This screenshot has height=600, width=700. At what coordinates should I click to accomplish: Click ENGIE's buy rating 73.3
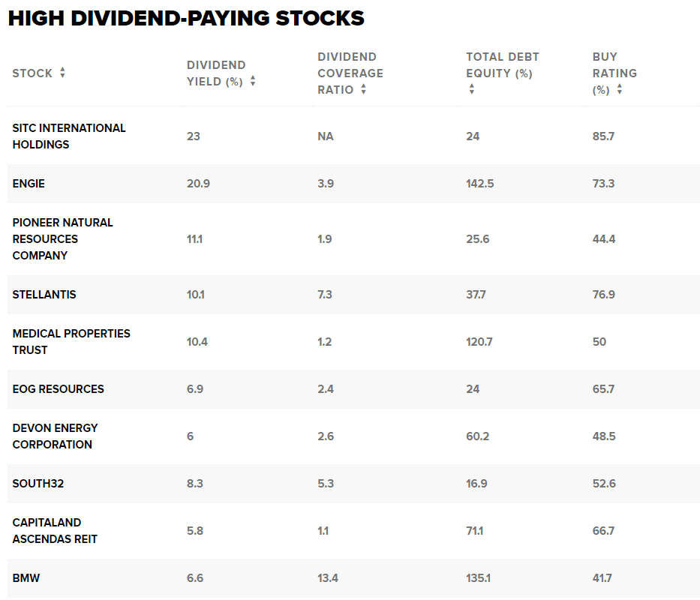[x=603, y=184]
